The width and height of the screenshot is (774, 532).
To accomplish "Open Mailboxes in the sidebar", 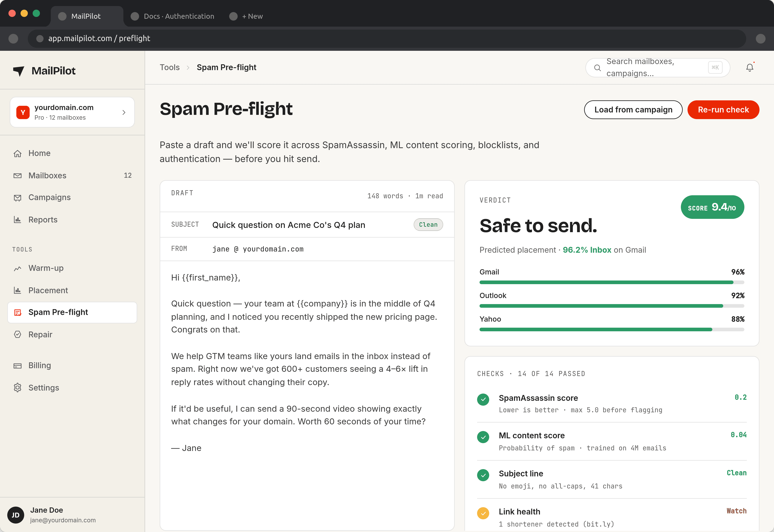I will 72,176.
